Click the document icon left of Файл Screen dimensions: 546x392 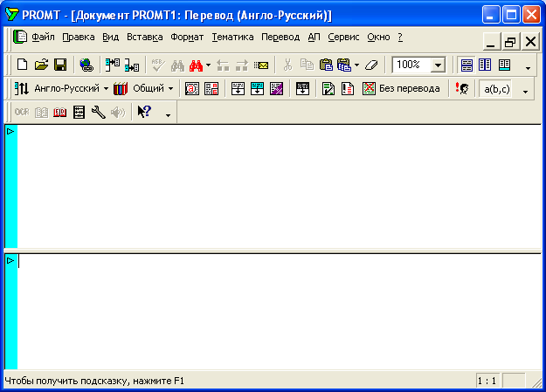click(20, 37)
